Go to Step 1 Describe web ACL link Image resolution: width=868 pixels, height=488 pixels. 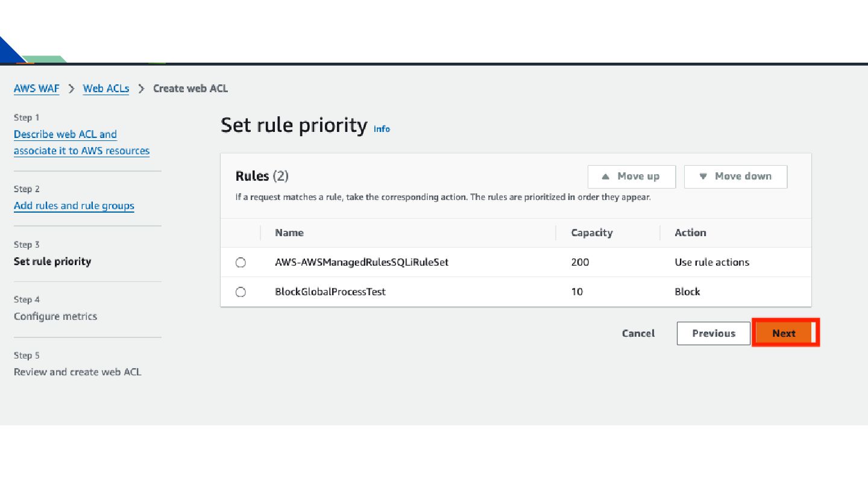coord(81,142)
